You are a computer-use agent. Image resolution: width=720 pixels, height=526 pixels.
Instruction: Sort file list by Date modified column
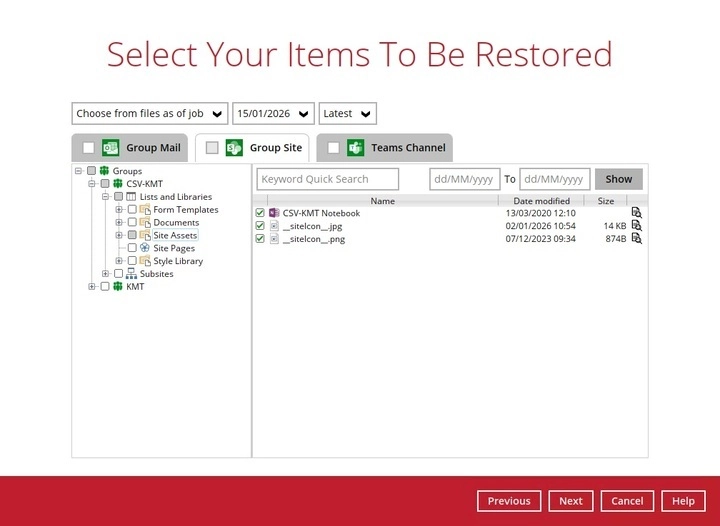tap(542, 201)
